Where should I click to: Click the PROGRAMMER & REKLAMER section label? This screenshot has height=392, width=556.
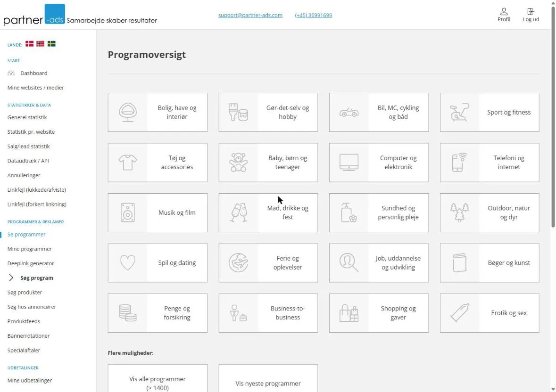(35, 222)
